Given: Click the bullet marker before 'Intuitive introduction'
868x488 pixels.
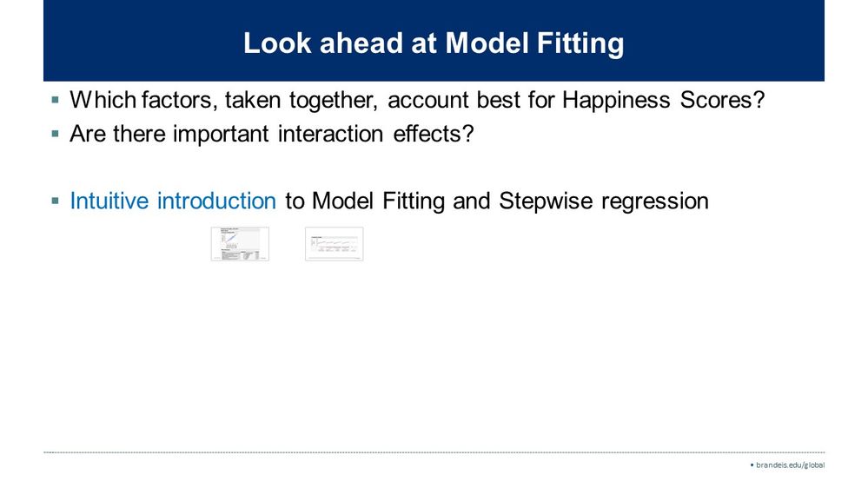Looking at the screenshot, I should pyautogui.click(x=56, y=201).
